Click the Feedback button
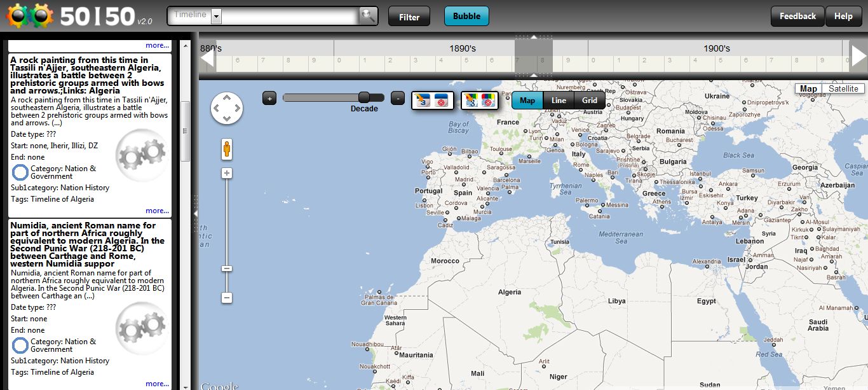868x390 pixels. (x=797, y=16)
